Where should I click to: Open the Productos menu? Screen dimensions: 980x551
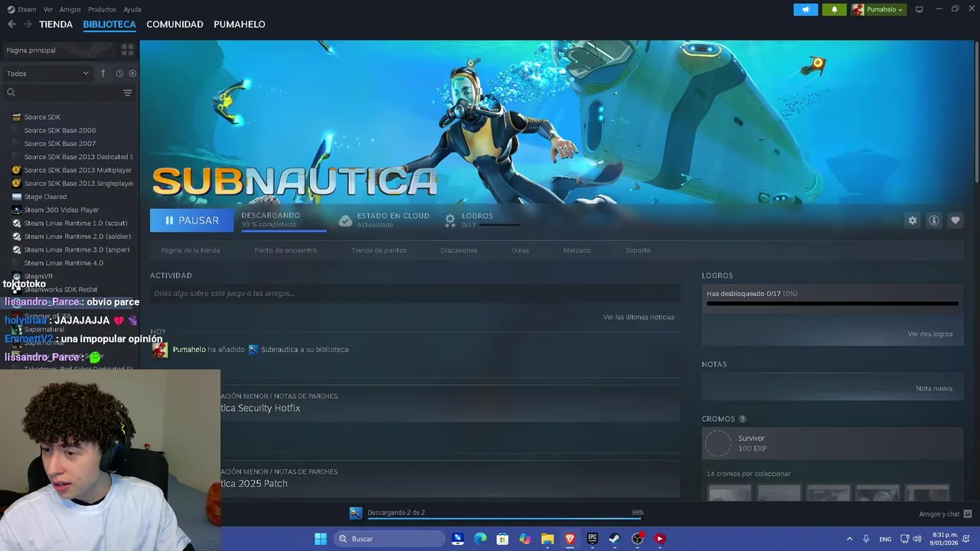[x=102, y=9]
